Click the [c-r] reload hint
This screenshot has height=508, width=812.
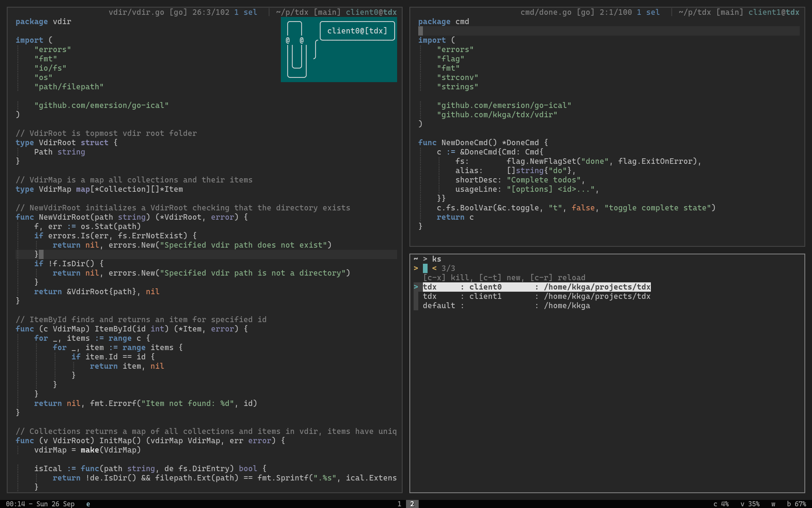click(x=557, y=278)
